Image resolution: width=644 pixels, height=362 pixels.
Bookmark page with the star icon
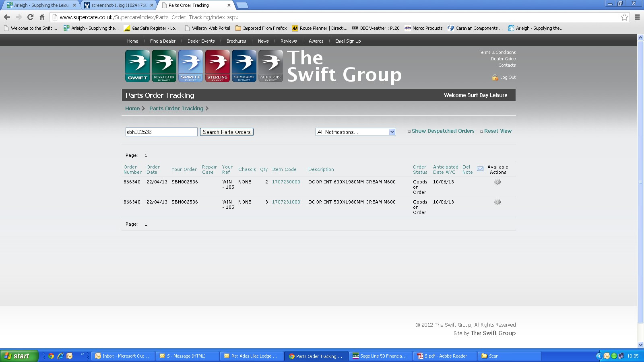pyautogui.click(x=624, y=17)
